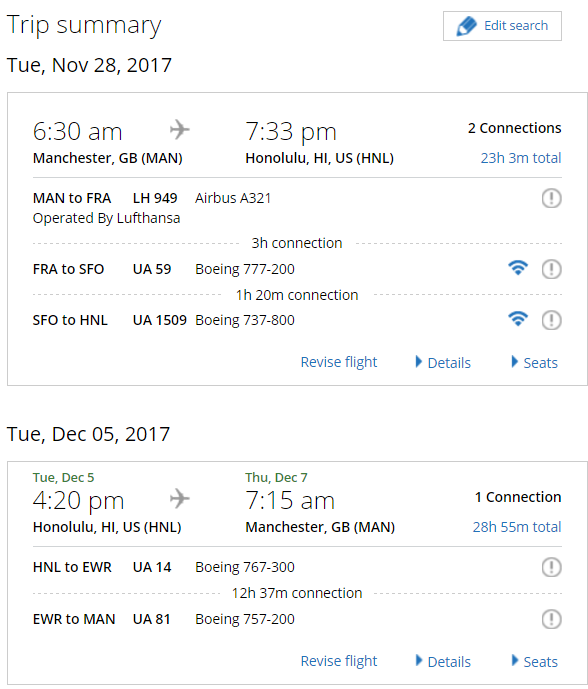Image resolution: width=588 pixels, height=689 pixels.
Task: Click the airplane icon of the outbound flight
Action: (180, 130)
